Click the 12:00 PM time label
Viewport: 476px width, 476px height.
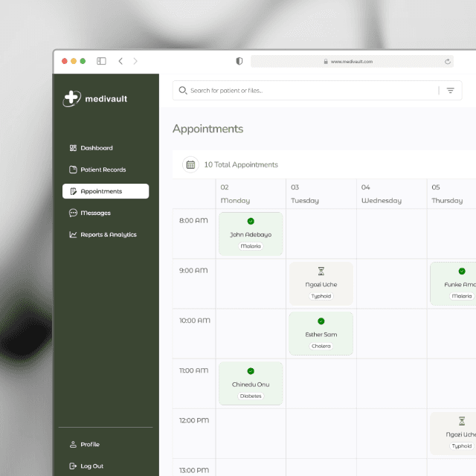[194, 420]
